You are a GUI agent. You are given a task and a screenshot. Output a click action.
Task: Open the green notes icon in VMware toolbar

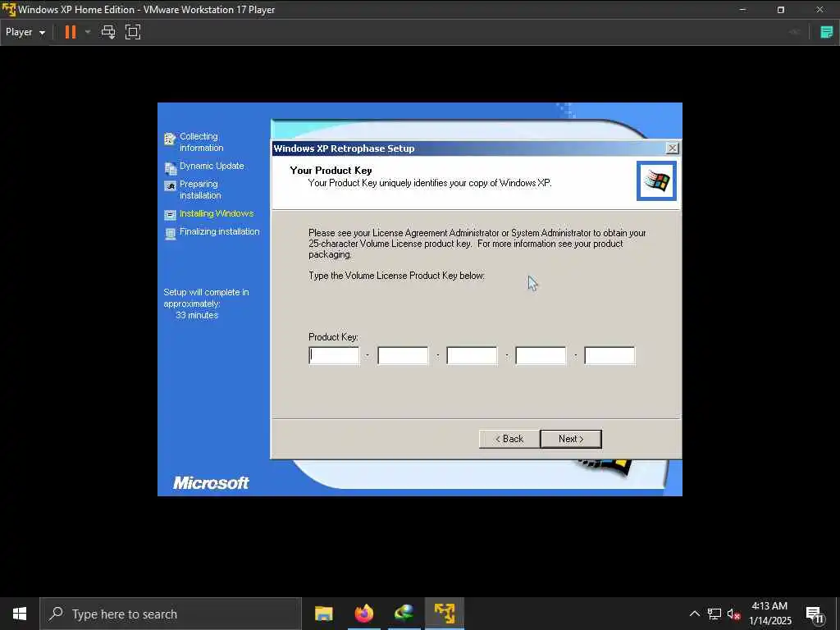[827, 32]
